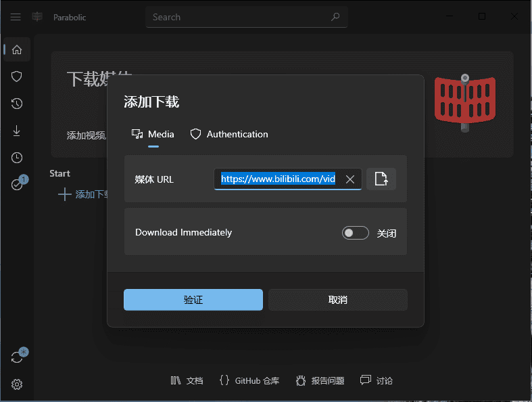Open the update sync icon in sidebar
The height and width of the screenshot is (402, 532).
pos(18,356)
